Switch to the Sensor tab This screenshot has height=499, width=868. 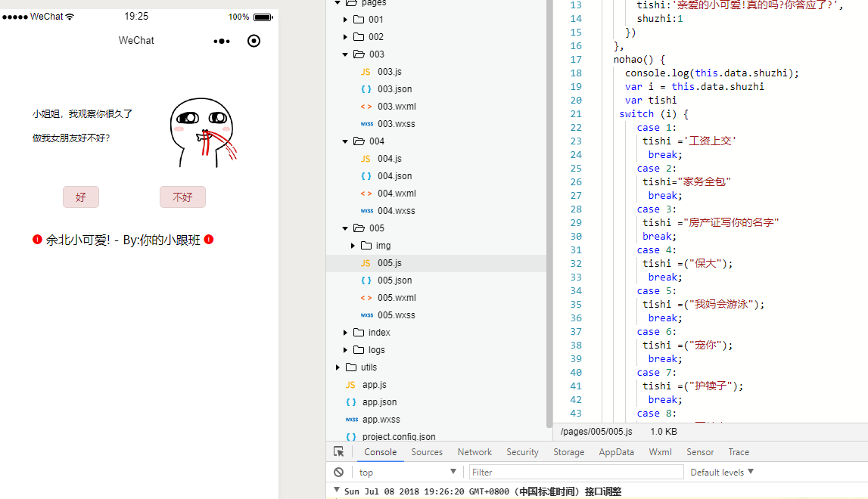click(x=700, y=452)
